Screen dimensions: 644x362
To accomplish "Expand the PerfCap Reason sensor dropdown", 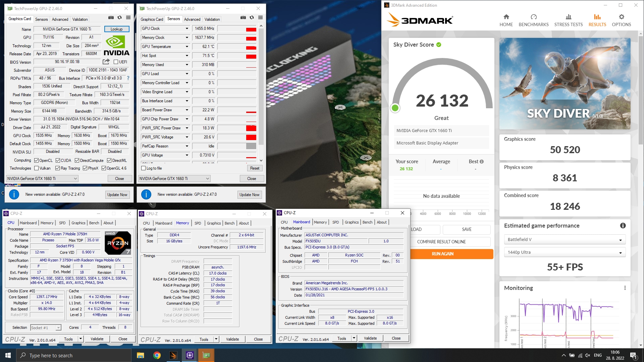I will pyautogui.click(x=187, y=146).
